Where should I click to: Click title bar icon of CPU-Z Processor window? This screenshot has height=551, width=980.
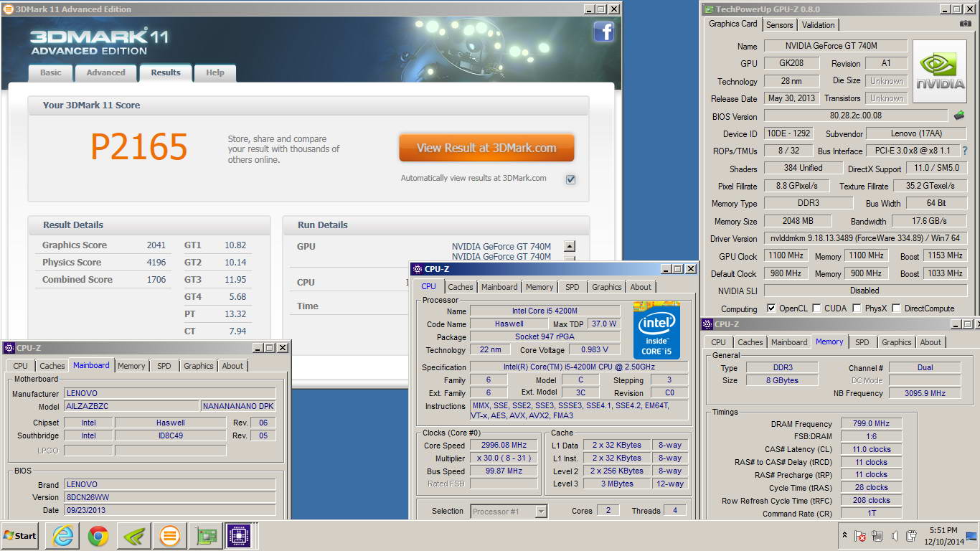[417, 269]
